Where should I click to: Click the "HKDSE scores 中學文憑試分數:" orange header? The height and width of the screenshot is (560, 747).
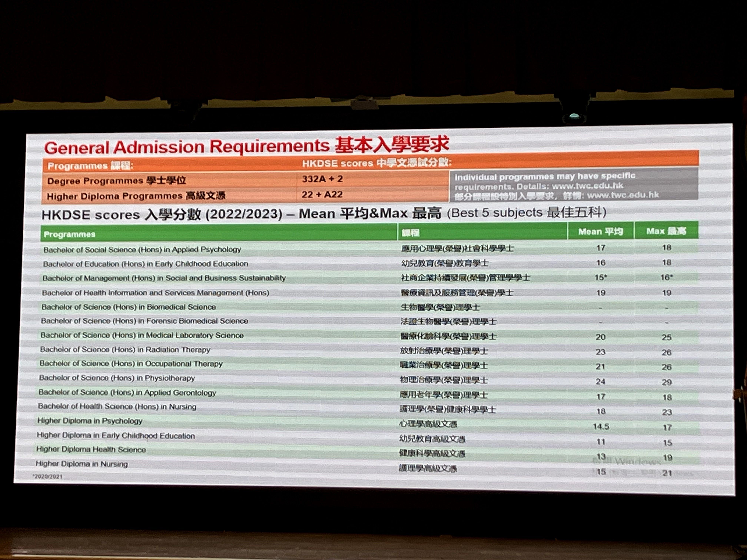[x=377, y=163]
